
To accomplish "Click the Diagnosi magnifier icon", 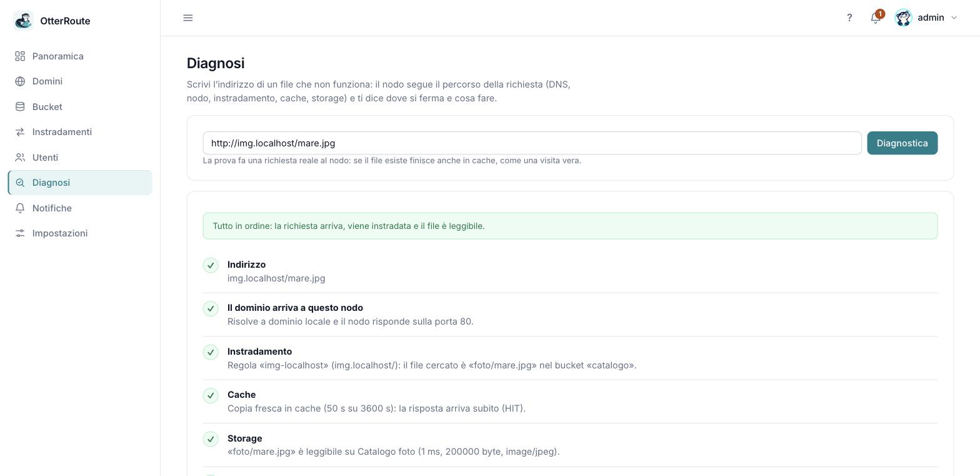I will click(20, 183).
